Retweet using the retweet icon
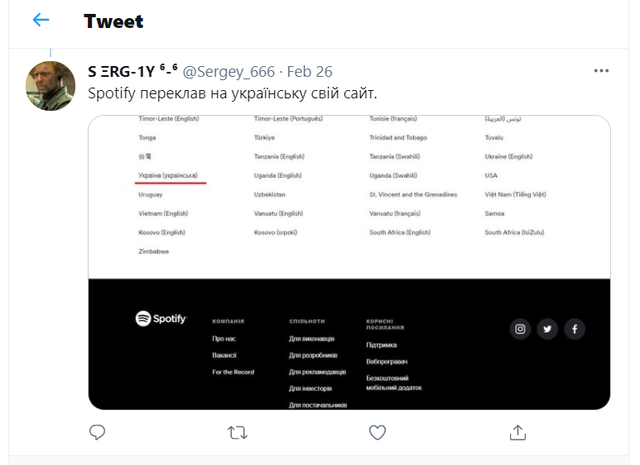640x465 pixels. pyautogui.click(x=238, y=432)
